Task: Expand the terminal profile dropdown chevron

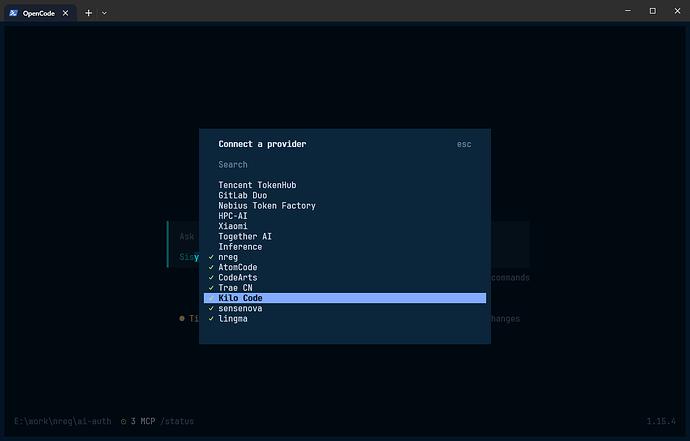Action: click(104, 13)
